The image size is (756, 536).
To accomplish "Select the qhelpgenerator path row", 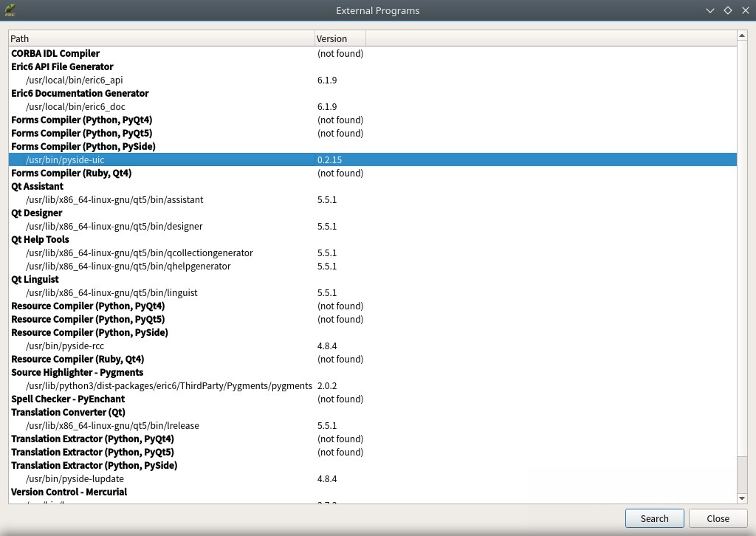I will point(373,266).
